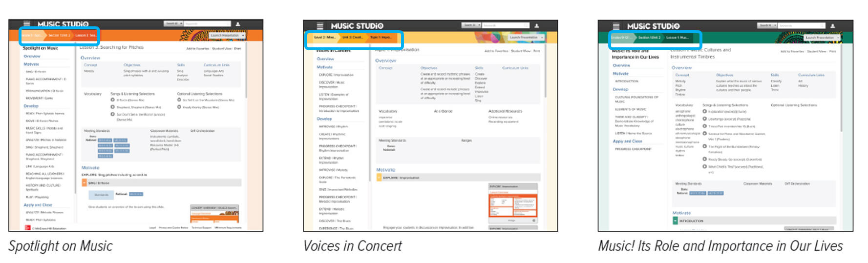The width and height of the screenshot is (868, 263).
Task: Click PROGRESS CHECKPOINT item in Music! Its Role sidebar
Action: (633, 149)
